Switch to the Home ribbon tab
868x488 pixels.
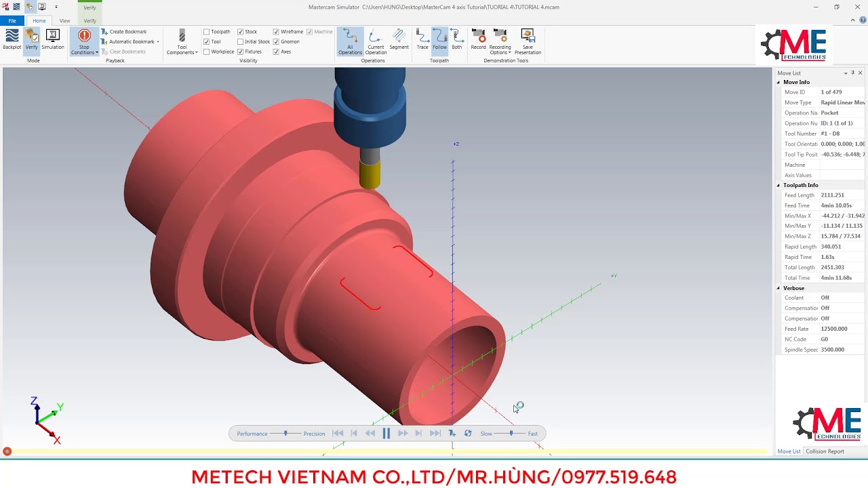click(39, 21)
